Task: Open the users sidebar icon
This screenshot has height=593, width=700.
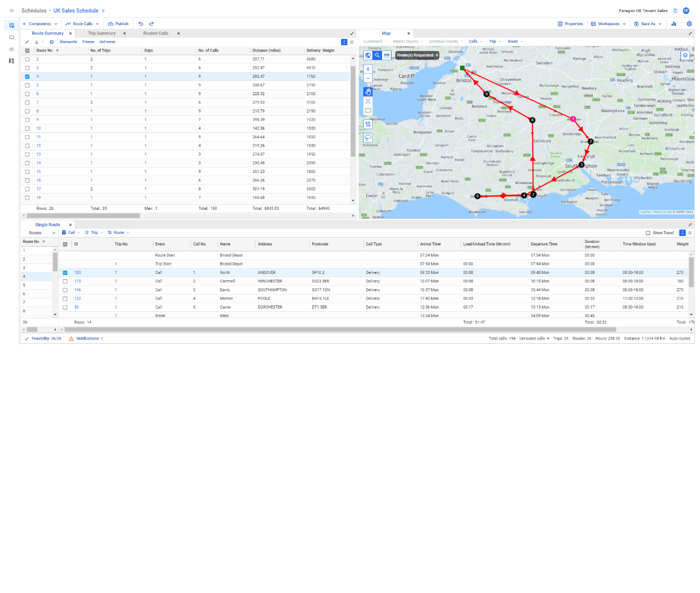Action: click(12, 49)
